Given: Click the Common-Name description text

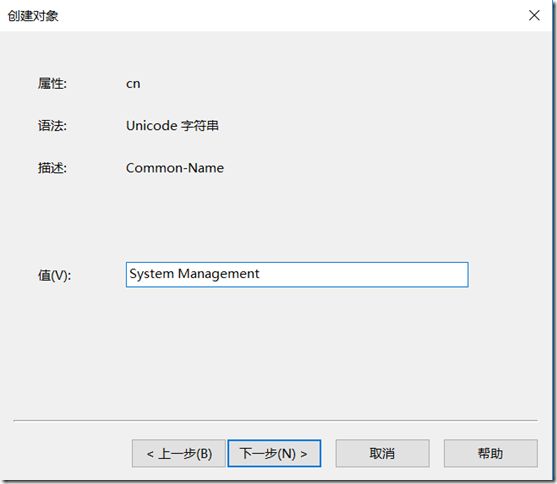Looking at the screenshot, I should 175,168.
